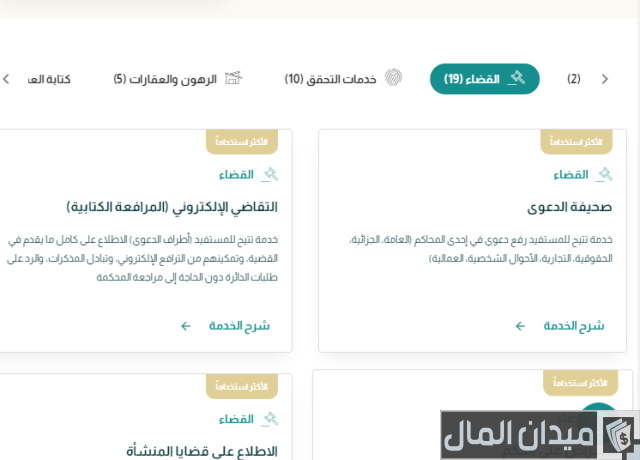Click the fingerprint icon beside خدمات التحقق
The width and height of the screenshot is (640, 460).
[x=393, y=77]
